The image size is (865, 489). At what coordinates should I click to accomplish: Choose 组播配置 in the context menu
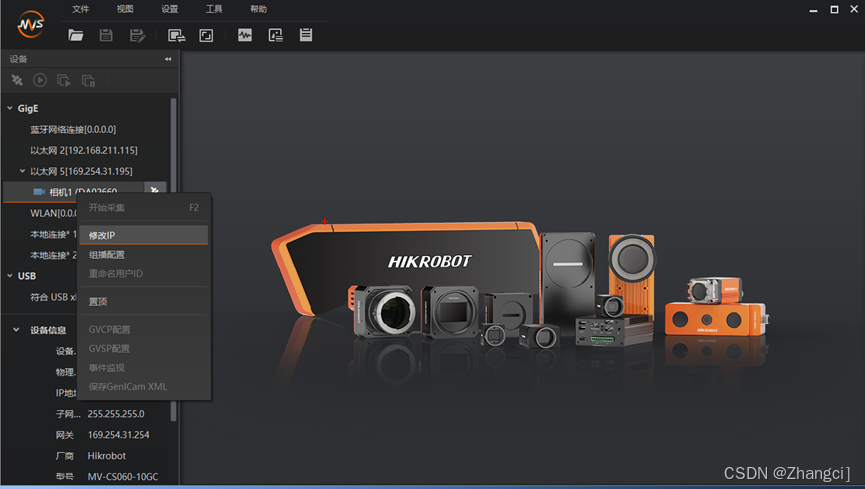click(144, 254)
